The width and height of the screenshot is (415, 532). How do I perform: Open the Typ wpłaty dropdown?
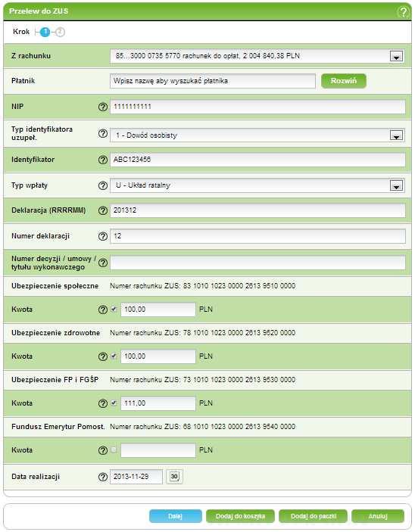396,185
